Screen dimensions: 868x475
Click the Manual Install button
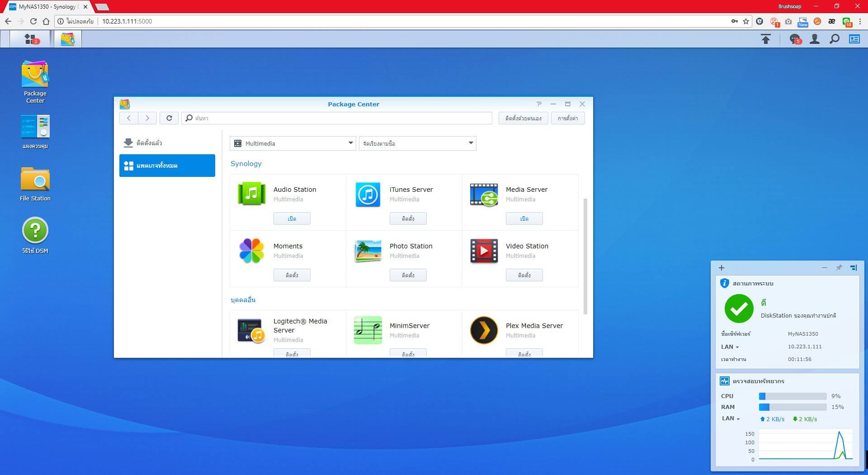click(524, 118)
